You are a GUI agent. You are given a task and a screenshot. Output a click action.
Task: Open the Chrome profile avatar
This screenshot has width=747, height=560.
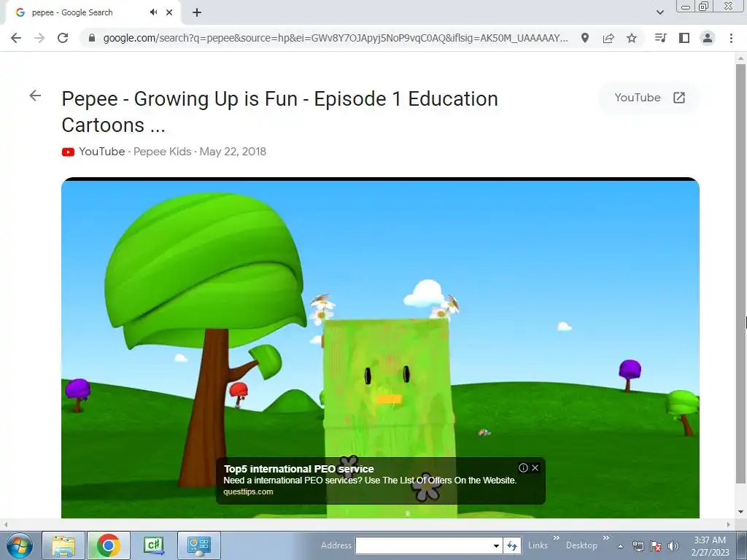(708, 38)
